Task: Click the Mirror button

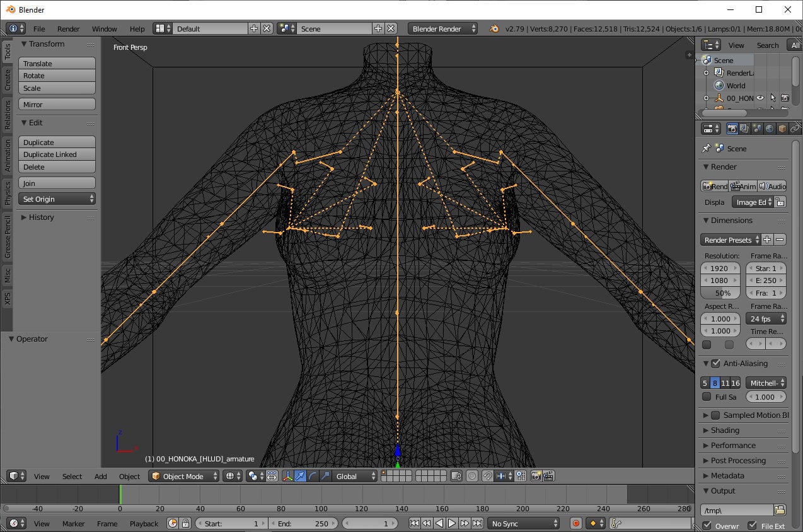Action: (57, 105)
